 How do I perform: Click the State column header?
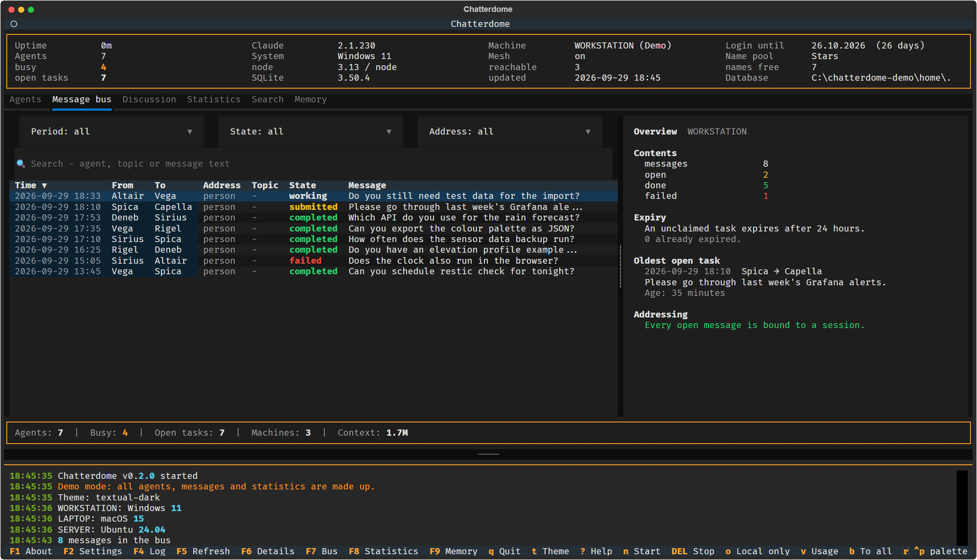point(302,185)
